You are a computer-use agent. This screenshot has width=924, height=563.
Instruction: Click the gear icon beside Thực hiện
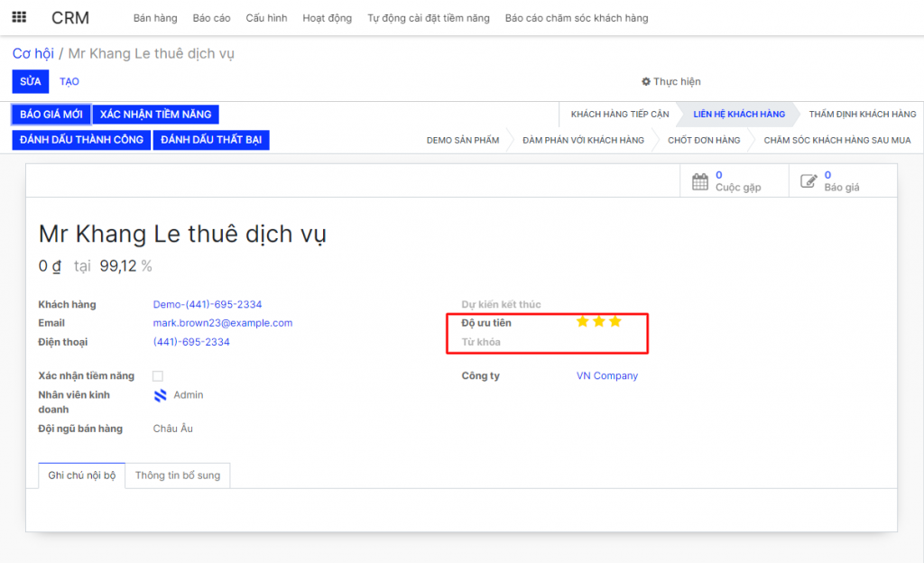pyautogui.click(x=646, y=81)
